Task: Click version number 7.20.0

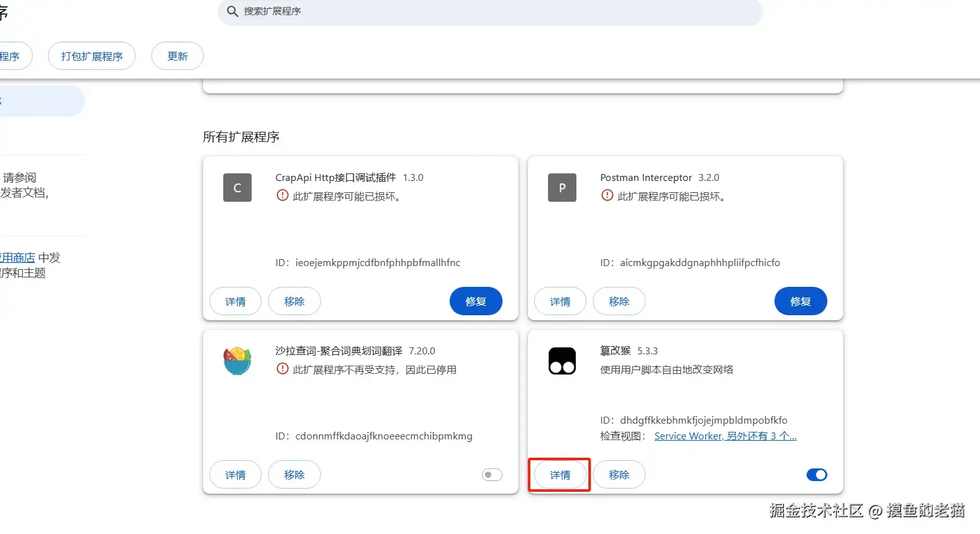Action: pyautogui.click(x=422, y=351)
